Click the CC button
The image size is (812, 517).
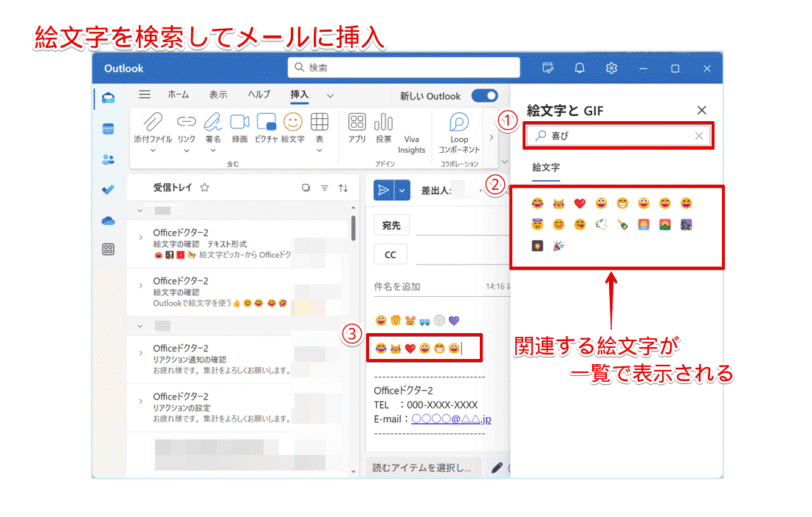click(x=390, y=255)
